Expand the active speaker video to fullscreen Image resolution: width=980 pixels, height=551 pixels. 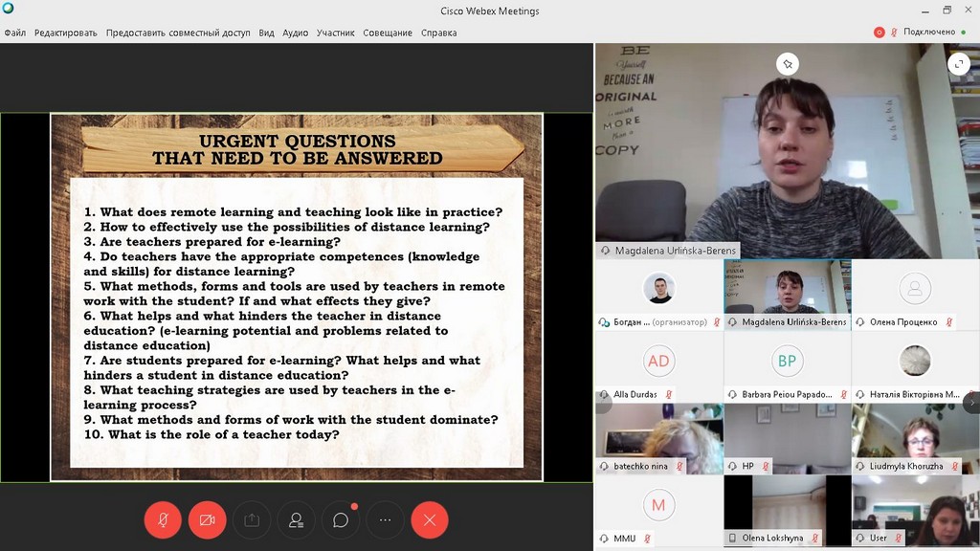pyautogui.click(x=958, y=64)
